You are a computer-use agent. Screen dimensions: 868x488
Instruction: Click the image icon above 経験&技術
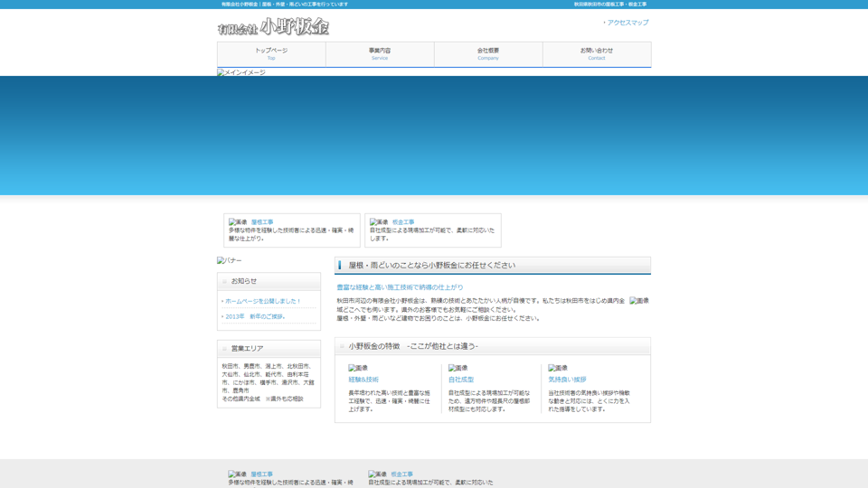pos(358,369)
